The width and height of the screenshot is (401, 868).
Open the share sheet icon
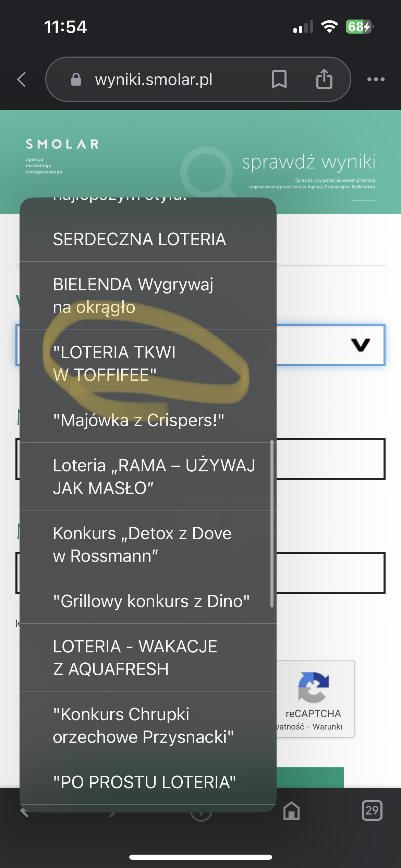click(x=324, y=79)
